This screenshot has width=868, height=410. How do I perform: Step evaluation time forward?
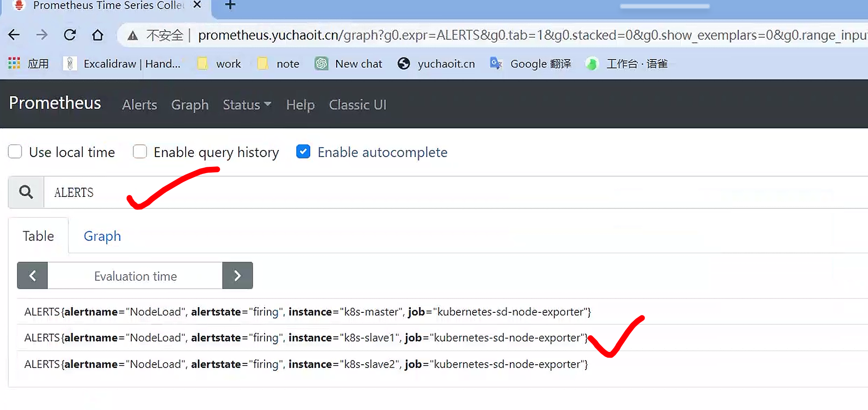[x=238, y=276]
